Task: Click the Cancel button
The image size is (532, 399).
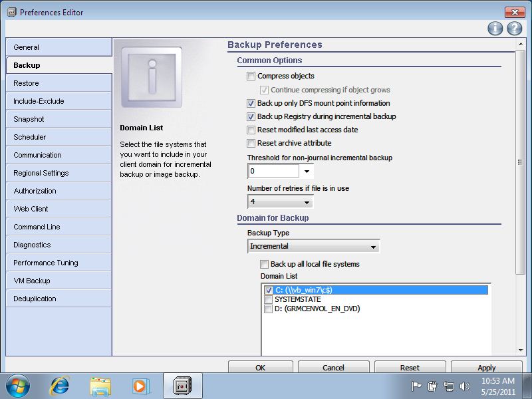Action: click(333, 367)
